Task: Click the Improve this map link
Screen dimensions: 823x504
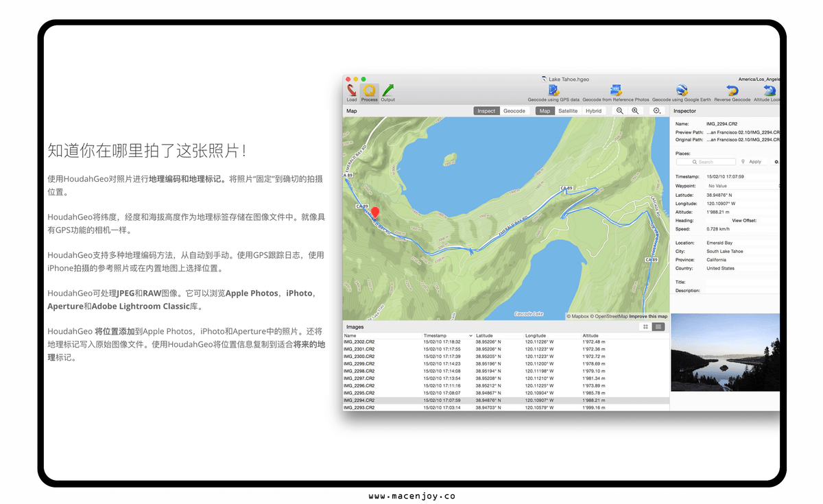Action: click(x=648, y=316)
